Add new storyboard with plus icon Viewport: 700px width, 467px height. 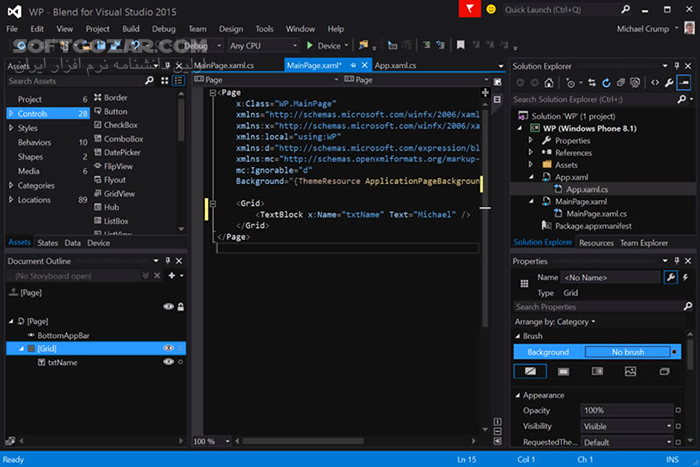tap(172, 276)
